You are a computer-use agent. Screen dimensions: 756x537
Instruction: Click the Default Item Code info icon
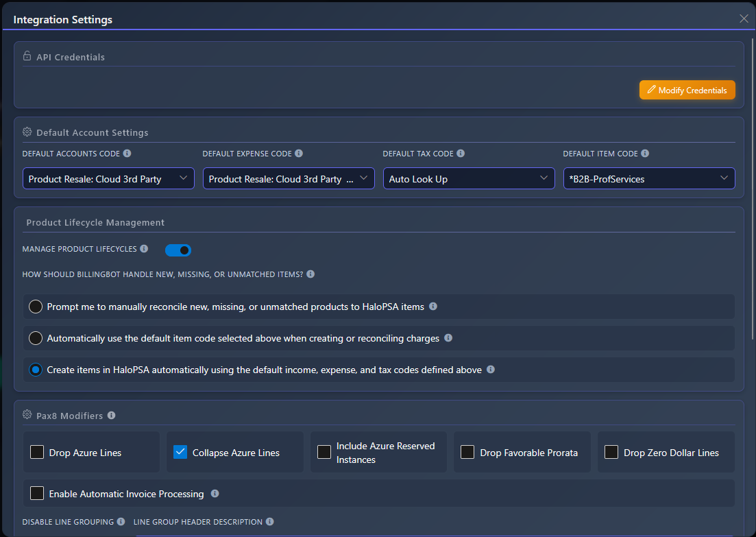click(x=645, y=154)
